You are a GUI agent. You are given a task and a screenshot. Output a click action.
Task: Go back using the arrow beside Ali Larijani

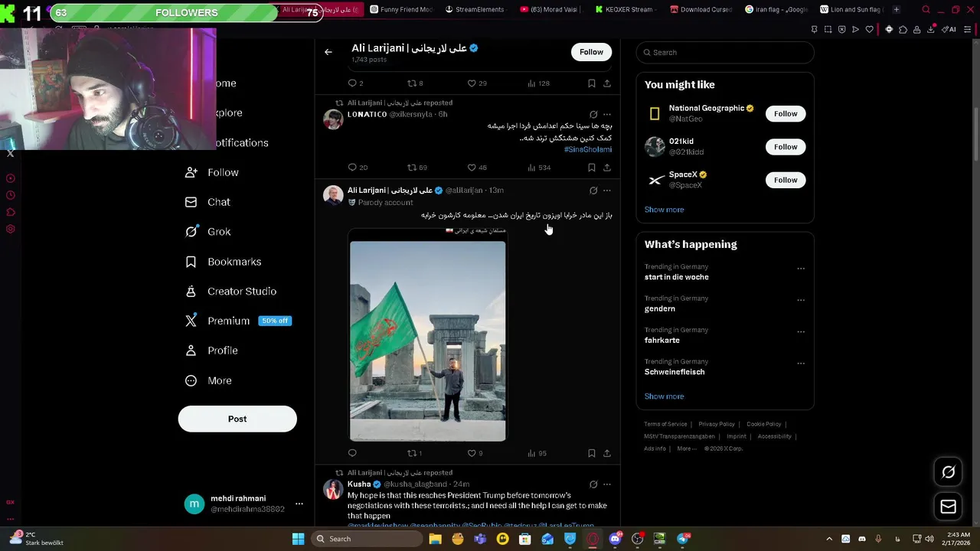click(328, 52)
